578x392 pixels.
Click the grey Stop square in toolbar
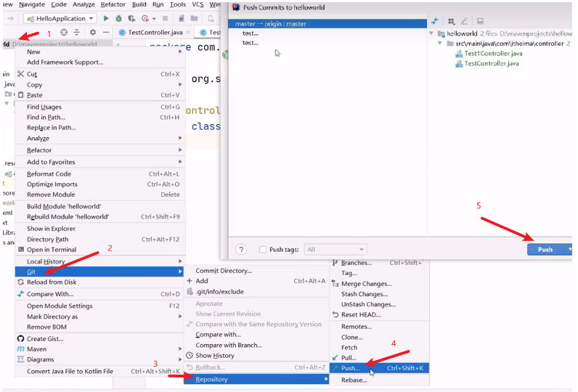coord(166,18)
